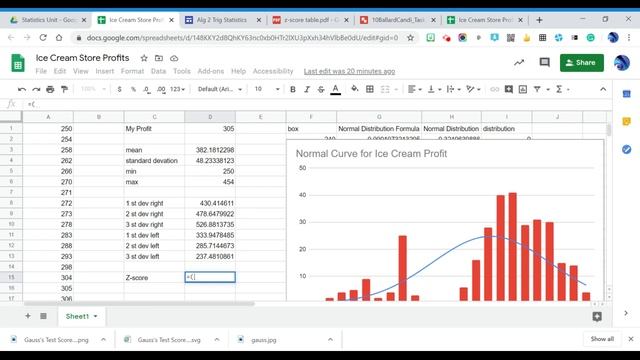Format as percent icon
The image size is (640, 360).
point(133,89)
